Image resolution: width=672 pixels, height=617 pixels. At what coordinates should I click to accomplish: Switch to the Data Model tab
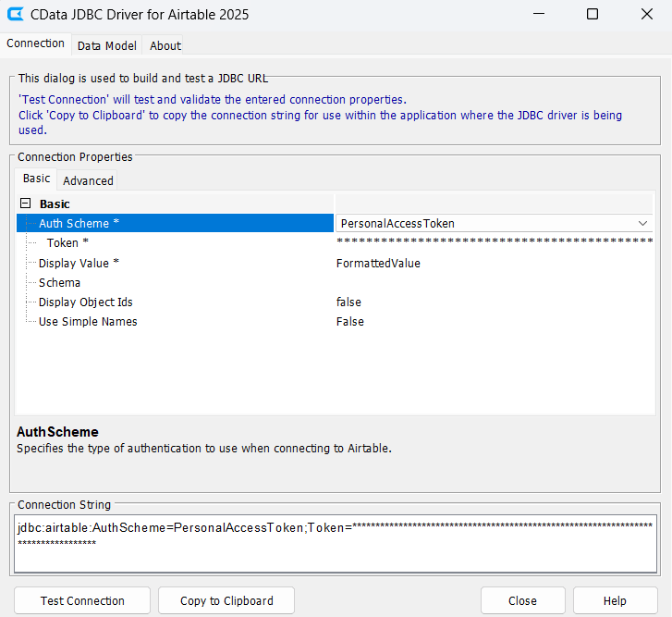(x=106, y=45)
